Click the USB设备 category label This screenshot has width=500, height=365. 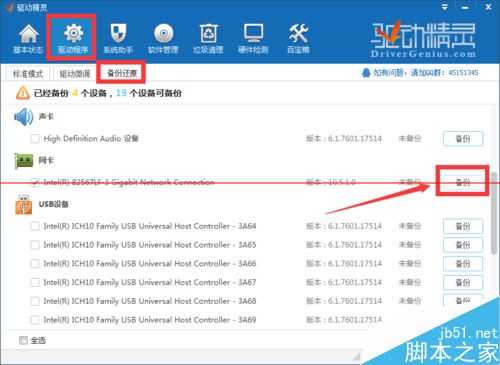[54, 204]
